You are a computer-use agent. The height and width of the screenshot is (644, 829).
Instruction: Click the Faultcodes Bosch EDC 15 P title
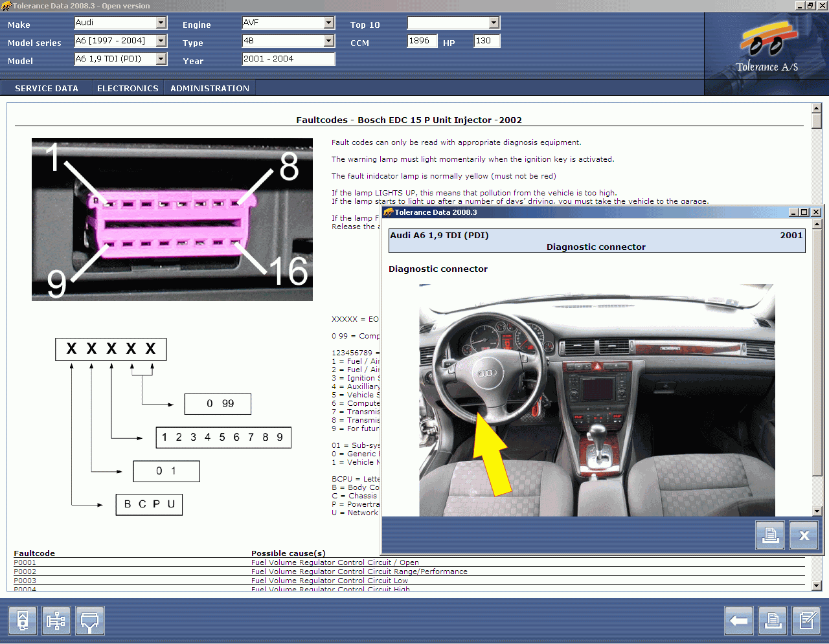[409, 120]
